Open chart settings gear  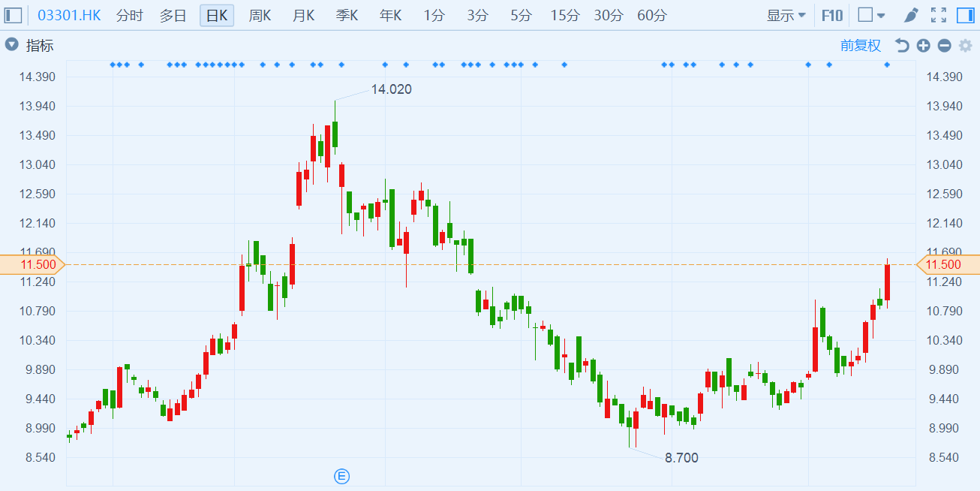(x=965, y=46)
